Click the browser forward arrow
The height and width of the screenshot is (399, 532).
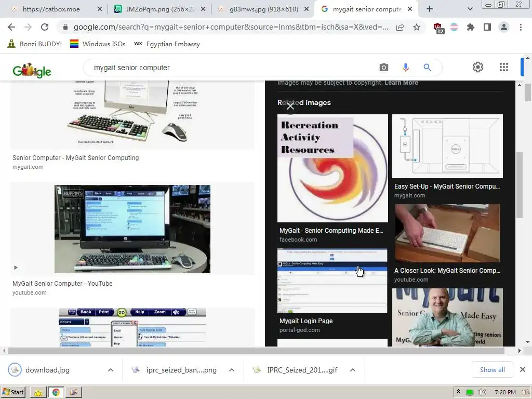(x=28, y=27)
